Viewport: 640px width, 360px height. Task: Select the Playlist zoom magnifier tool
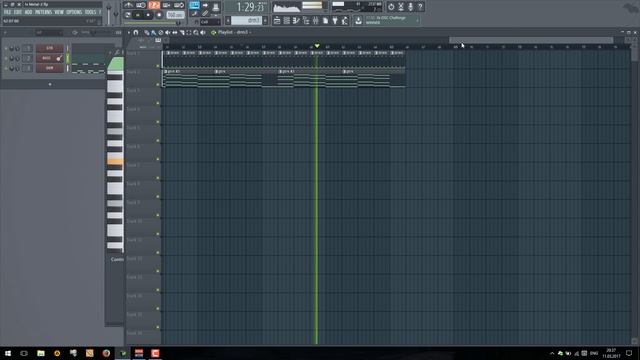point(196,32)
